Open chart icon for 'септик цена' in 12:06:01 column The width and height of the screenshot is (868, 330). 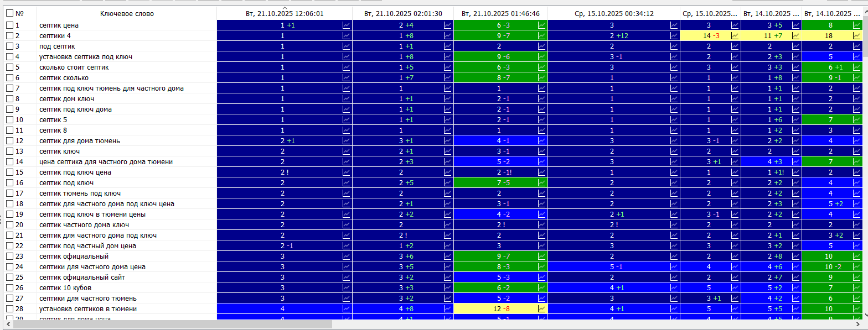coord(347,25)
